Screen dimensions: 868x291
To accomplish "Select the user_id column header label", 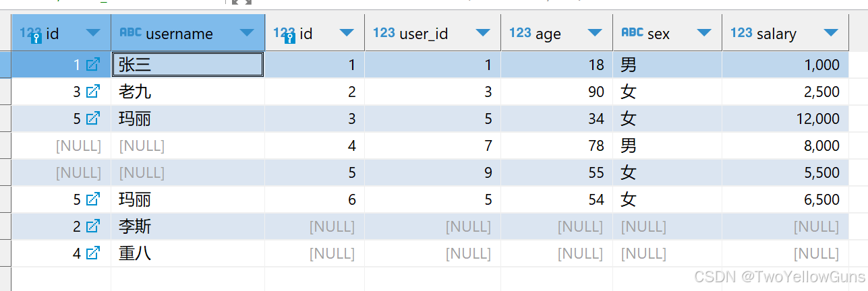I will click(x=424, y=34).
